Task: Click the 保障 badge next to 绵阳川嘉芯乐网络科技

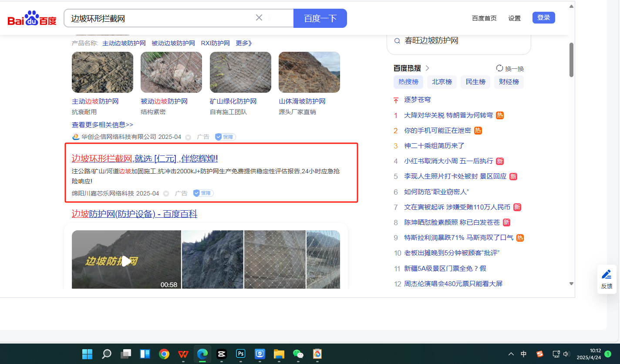Action: click(x=203, y=193)
